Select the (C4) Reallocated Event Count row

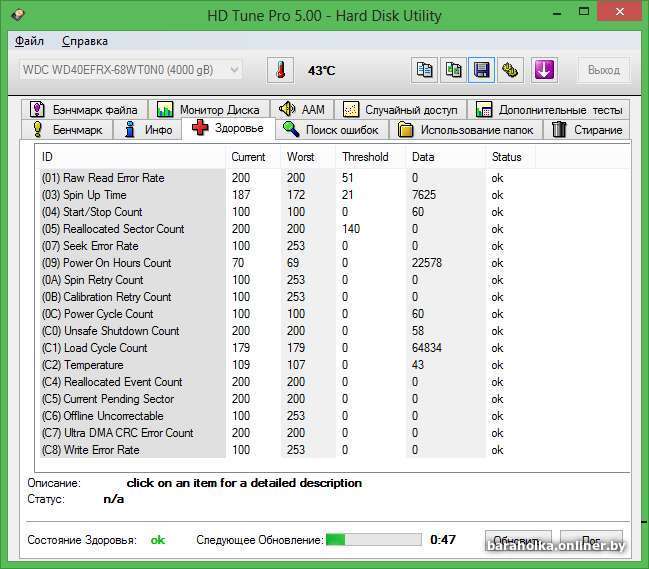[287, 382]
